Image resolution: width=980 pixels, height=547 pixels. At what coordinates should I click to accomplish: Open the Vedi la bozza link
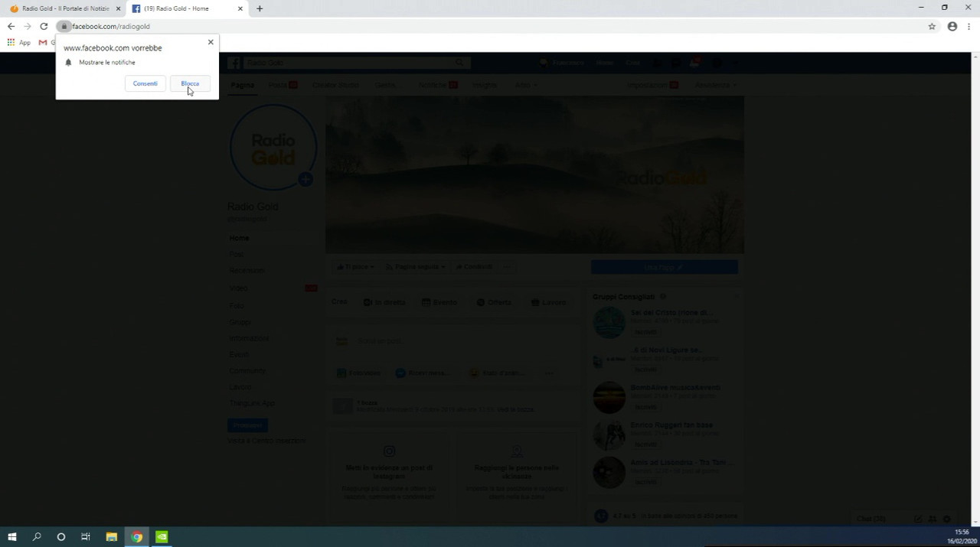pyautogui.click(x=515, y=410)
